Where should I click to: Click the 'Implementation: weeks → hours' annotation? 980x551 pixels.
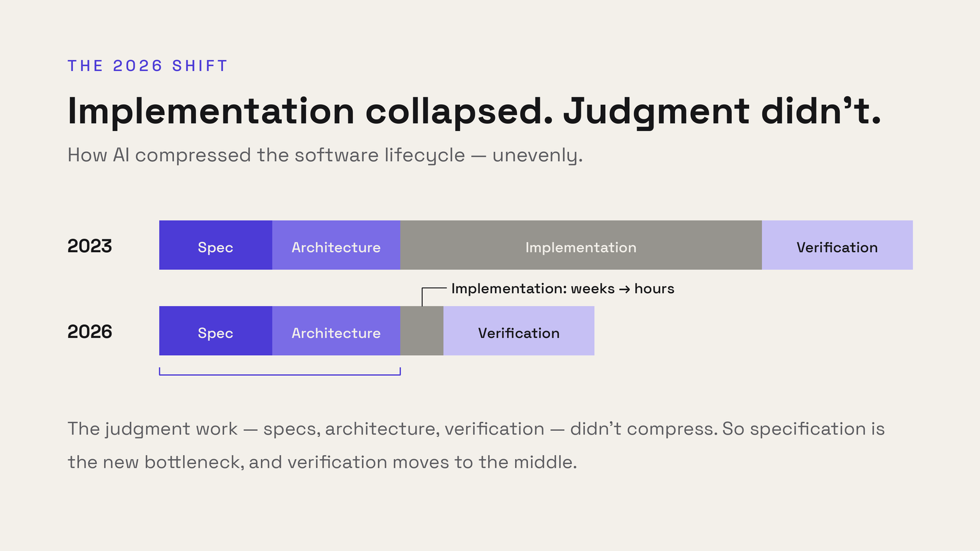pos(562,289)
